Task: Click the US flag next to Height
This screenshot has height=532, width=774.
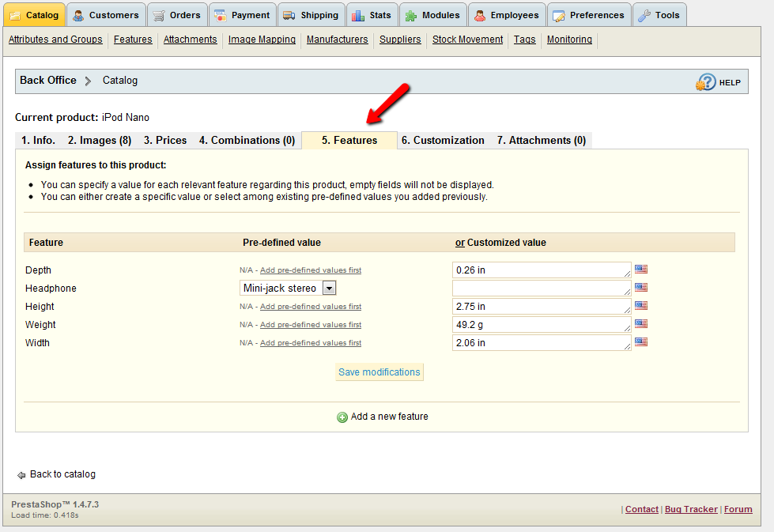Action: click(641, 305)
